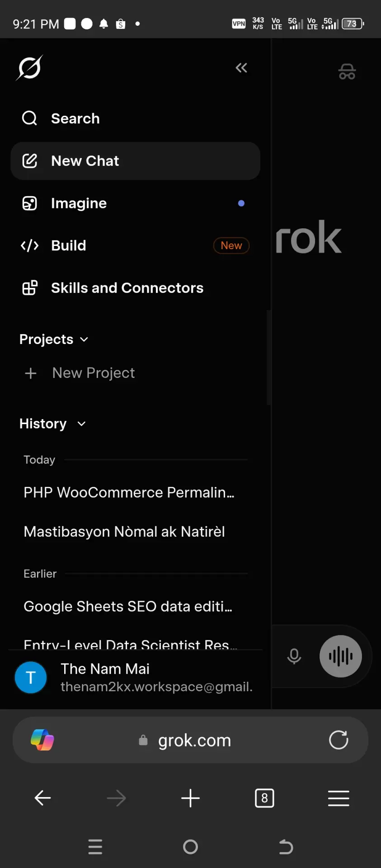Tap the microphone dictation icon
The width and height of the screenshot is (381, 868).
[x=294, y=656]
